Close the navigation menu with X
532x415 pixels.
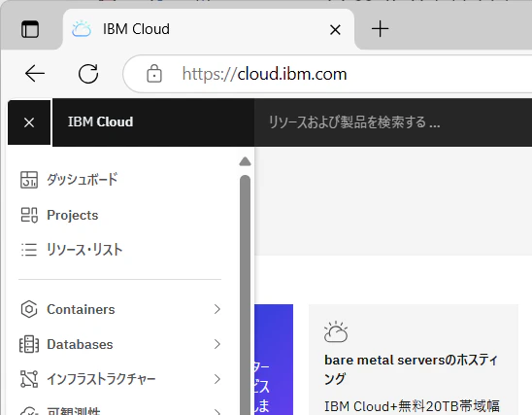pyautogui.click(x=29, y=122)
